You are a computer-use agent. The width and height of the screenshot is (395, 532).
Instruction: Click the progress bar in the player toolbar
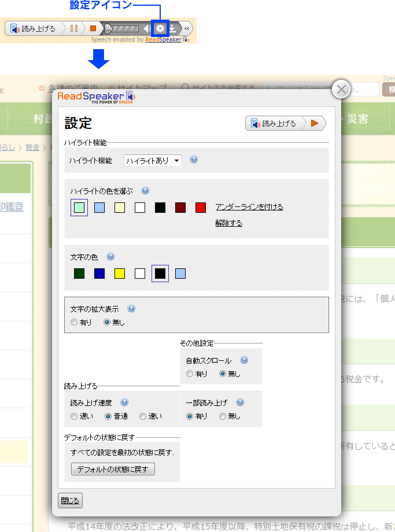[122, 29]
